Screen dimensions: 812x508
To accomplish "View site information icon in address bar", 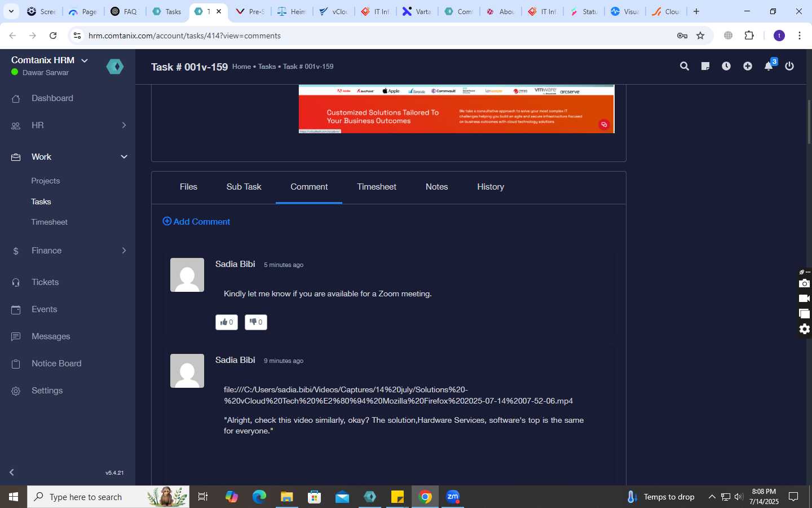I will pos(77,36).
